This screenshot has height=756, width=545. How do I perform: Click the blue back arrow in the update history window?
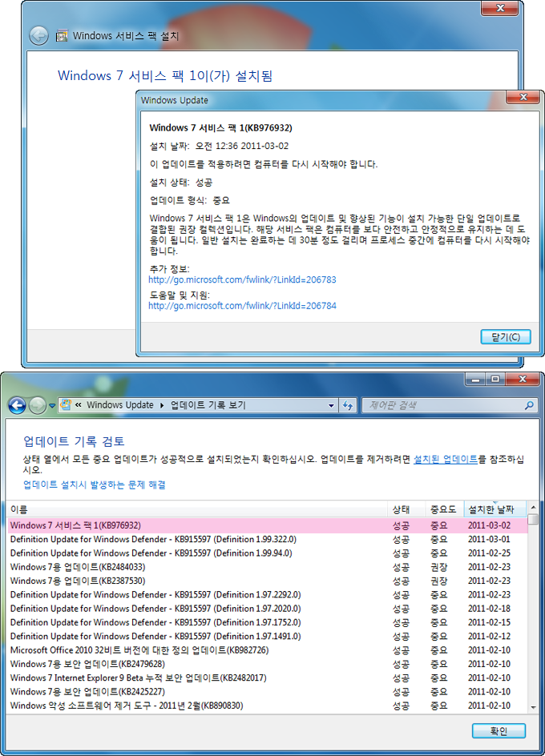click(18, 405)
